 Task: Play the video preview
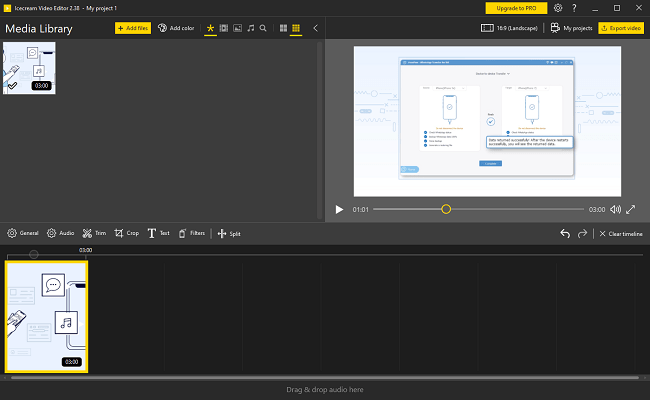[x=339, y=209]
